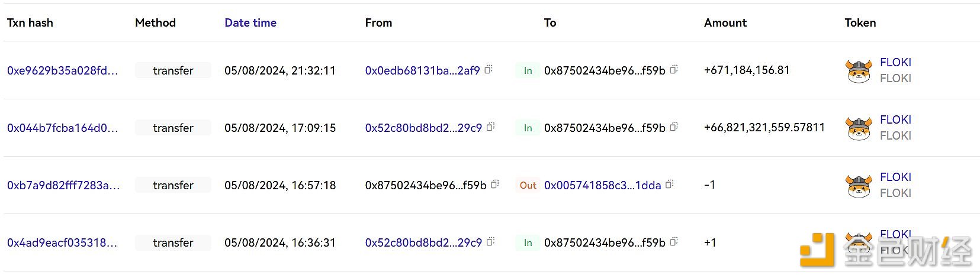980x275 pixels.
Task: Click the transfer method badge in first row
Action: coord(173,70)
